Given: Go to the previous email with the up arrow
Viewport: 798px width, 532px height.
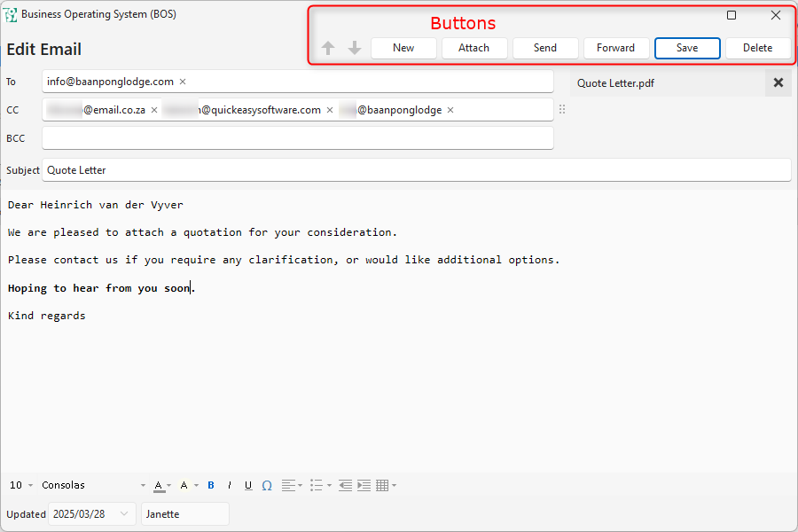Looking at the screenshot, I should tap(328, 48).
